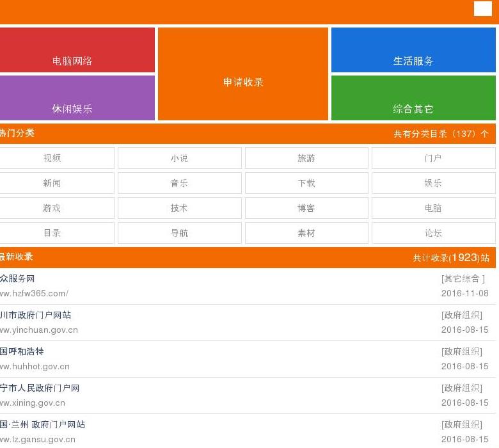
Task: Click the huhhot.gov.cn URL
Action: click(x=35, y=367)
